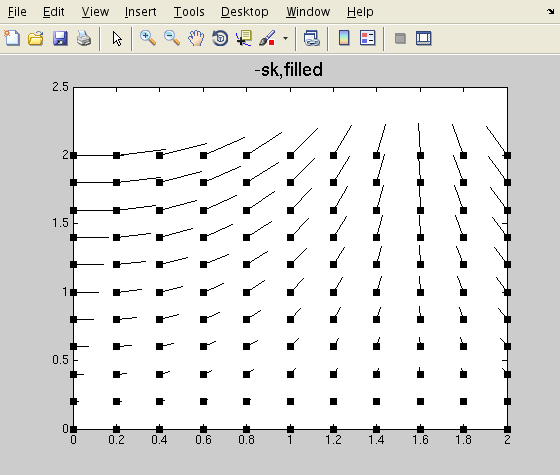
Task: Show plot tools and dock figure
Action: [424, 38]
